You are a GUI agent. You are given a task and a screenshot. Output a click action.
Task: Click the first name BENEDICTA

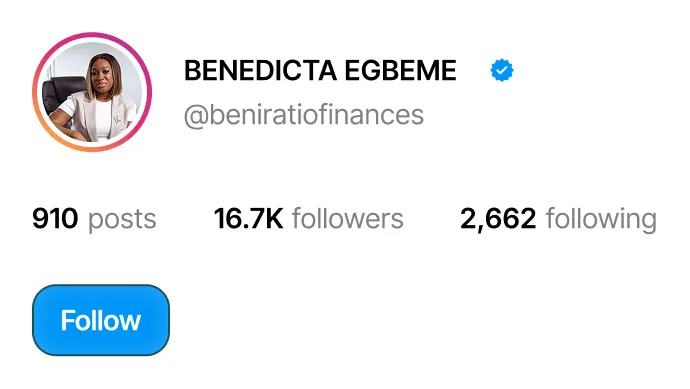(x=261, y=70)
